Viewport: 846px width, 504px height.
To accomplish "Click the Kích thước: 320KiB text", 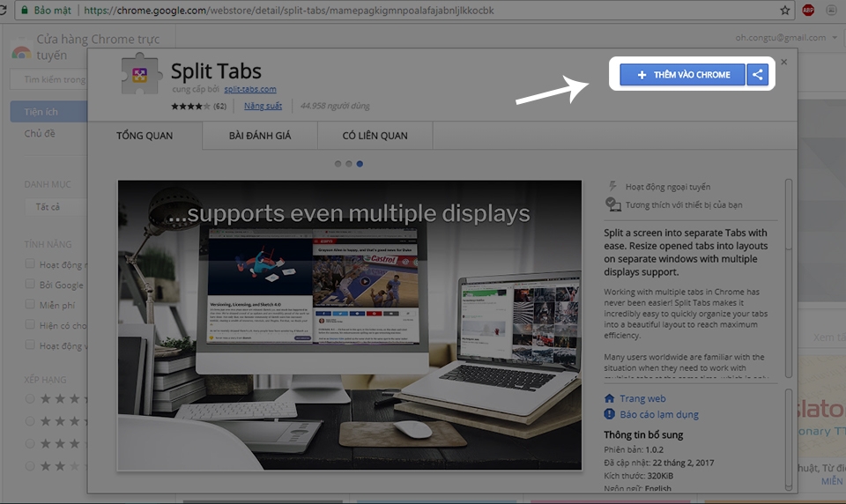I will pos(638,476).
